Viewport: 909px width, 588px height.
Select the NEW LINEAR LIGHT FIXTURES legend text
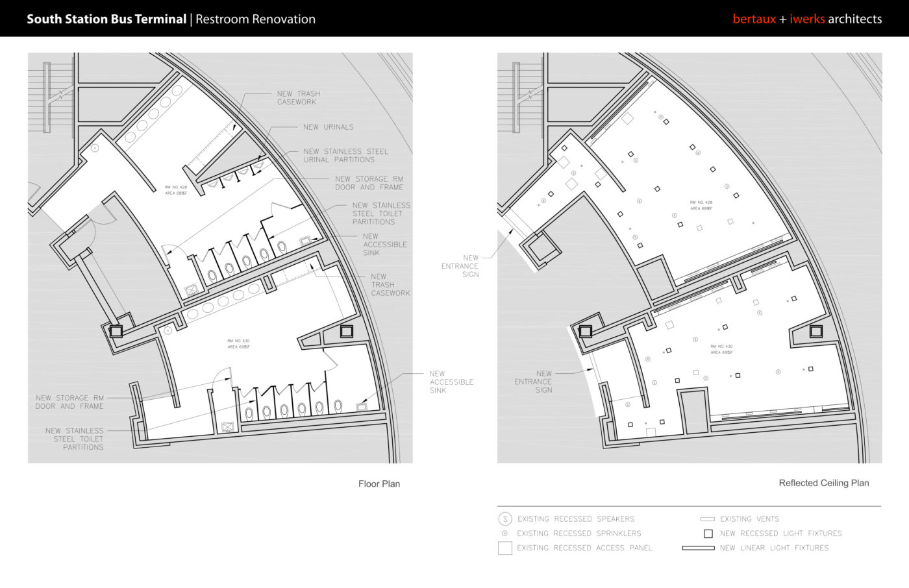[x=774, y=548]
